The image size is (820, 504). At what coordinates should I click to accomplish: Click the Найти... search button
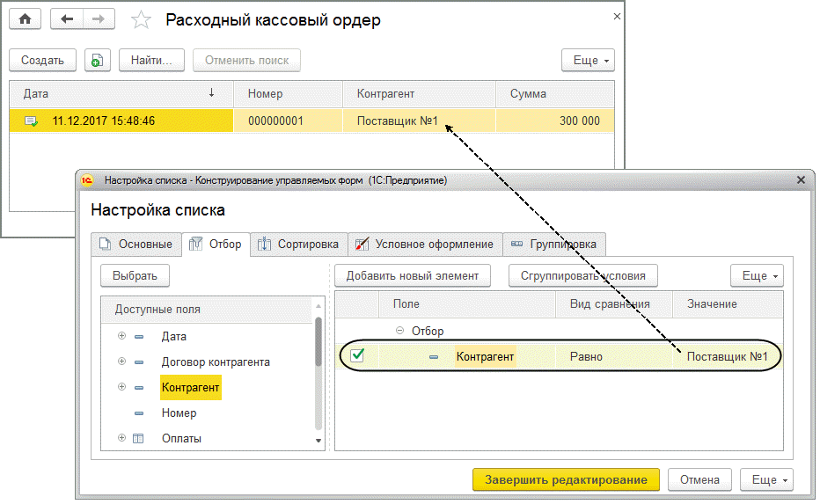(151, 60)
